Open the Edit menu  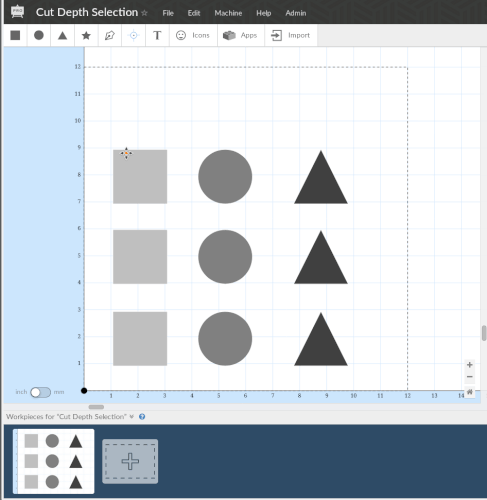(194, 13)
